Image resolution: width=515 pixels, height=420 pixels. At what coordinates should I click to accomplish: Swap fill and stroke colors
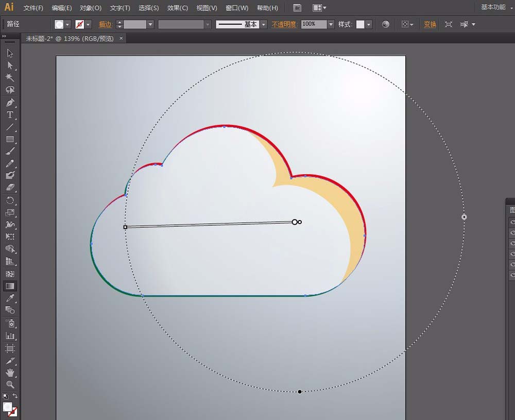15,396
